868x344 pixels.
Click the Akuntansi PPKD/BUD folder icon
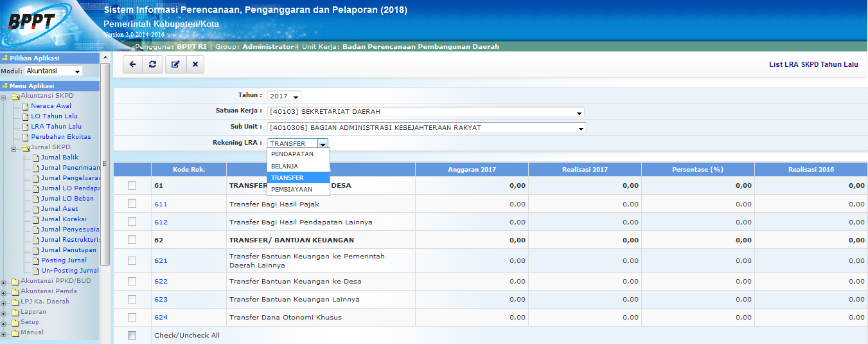tap(15, 281)
